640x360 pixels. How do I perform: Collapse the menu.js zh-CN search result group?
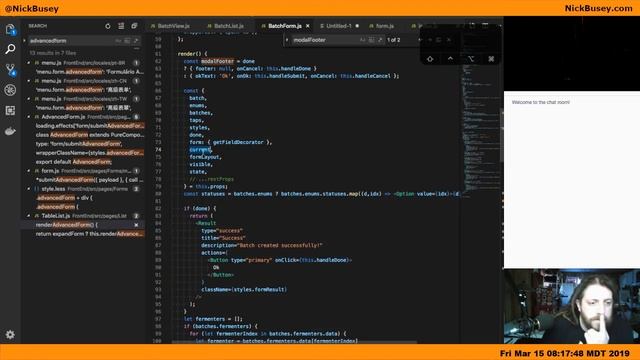coord(29,81)
